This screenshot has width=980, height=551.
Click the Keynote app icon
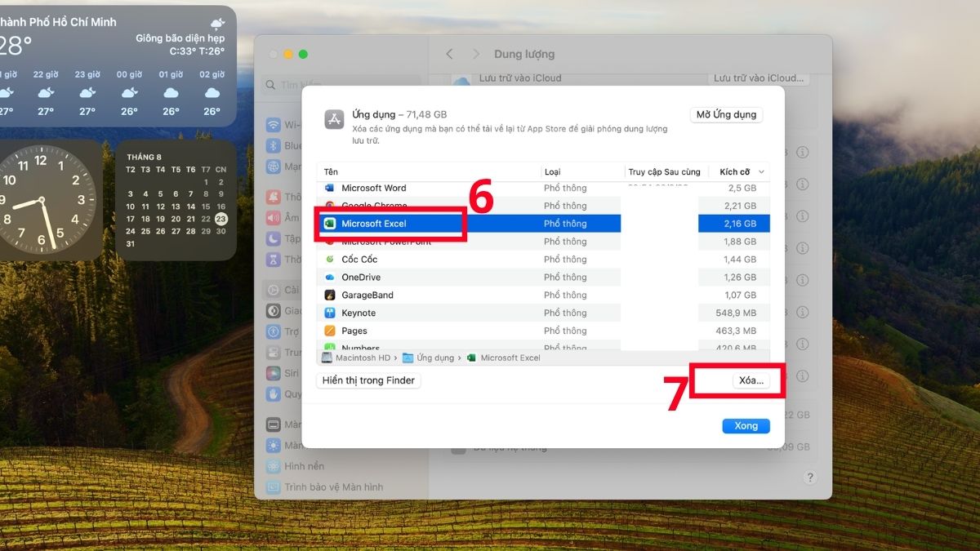329,313
